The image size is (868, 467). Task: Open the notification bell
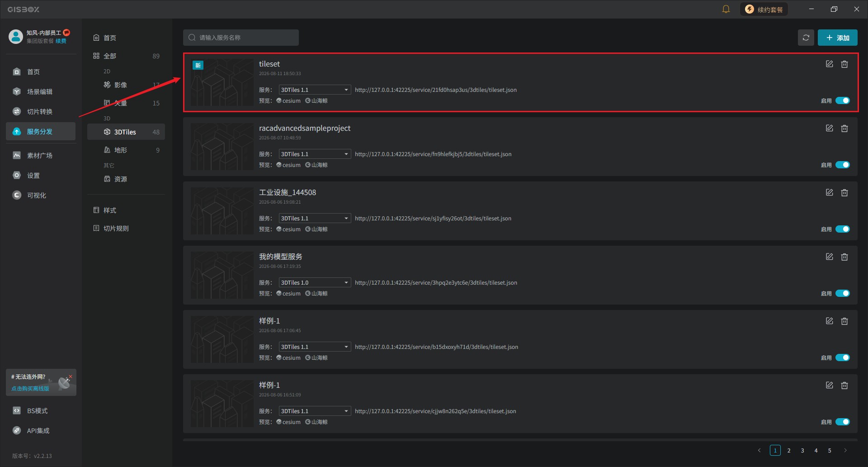(726, 9)
